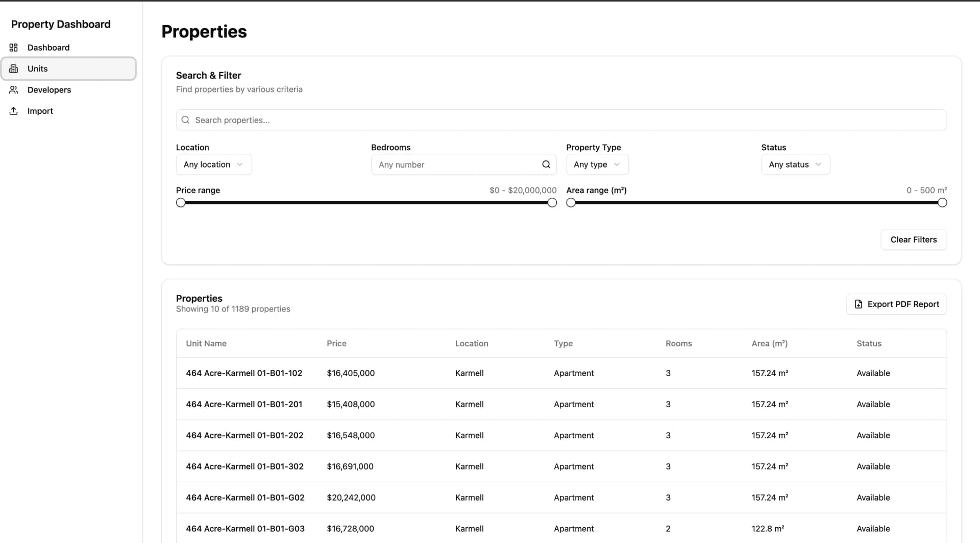
Task: Click the magnifier in the search properties bar
Action: tap(185, 120)
